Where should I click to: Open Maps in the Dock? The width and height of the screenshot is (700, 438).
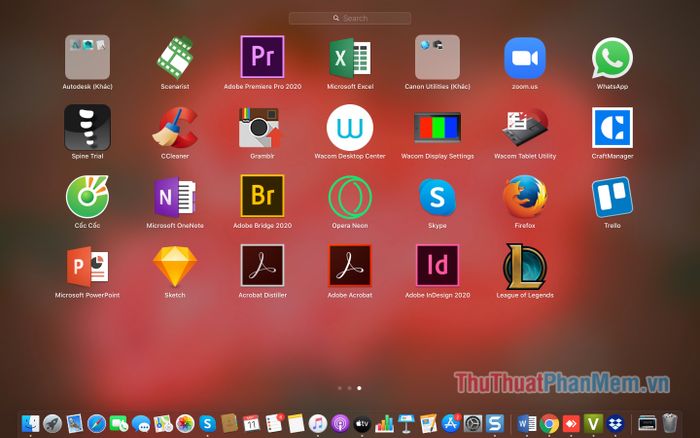click(163, 423)
